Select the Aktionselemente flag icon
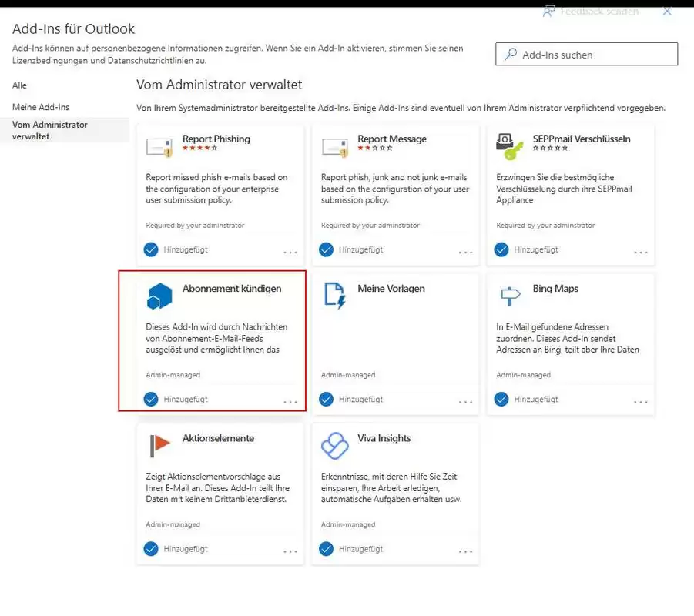This screenshot has height=616, width=694. [159, 445]
